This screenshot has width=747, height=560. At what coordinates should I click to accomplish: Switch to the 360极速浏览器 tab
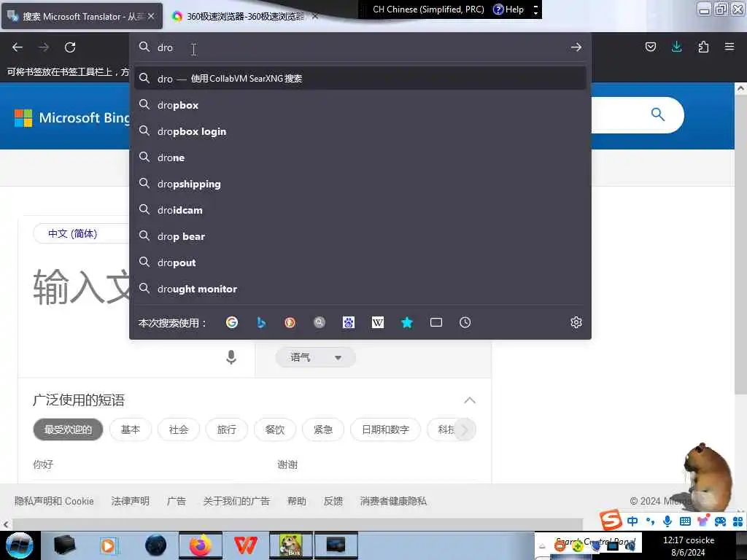click(x=245, y=16)
